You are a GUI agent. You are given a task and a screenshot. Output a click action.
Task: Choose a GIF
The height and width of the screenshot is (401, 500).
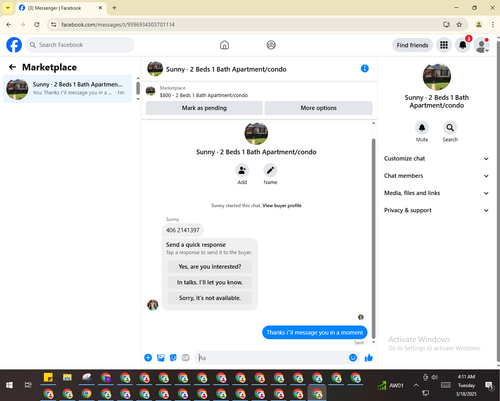pyautogui.click(x=186, y=358)
